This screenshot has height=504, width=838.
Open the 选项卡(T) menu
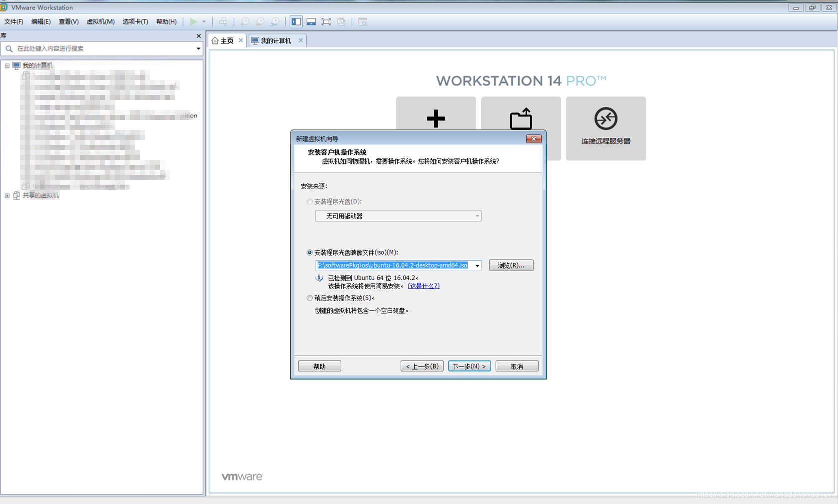135,21
